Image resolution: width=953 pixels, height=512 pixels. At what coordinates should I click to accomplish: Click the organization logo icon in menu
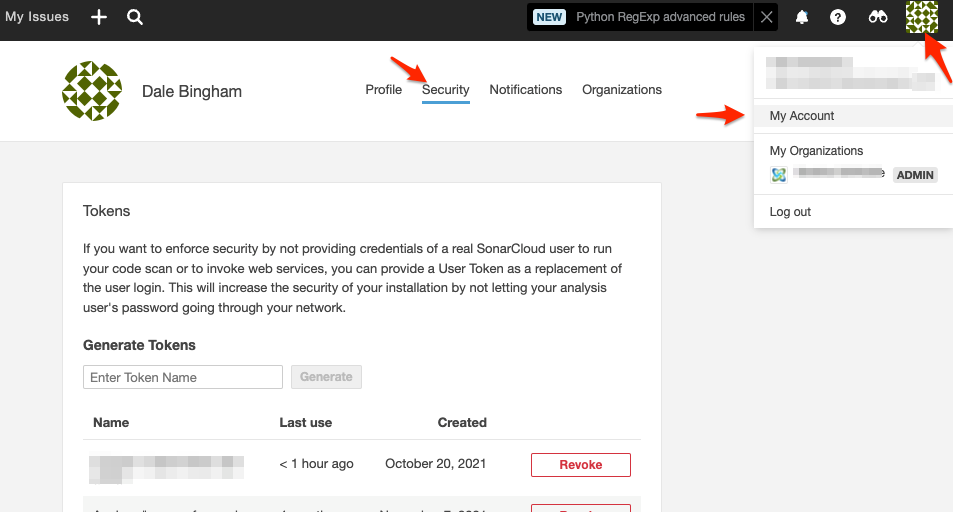(x=779, y=175)
